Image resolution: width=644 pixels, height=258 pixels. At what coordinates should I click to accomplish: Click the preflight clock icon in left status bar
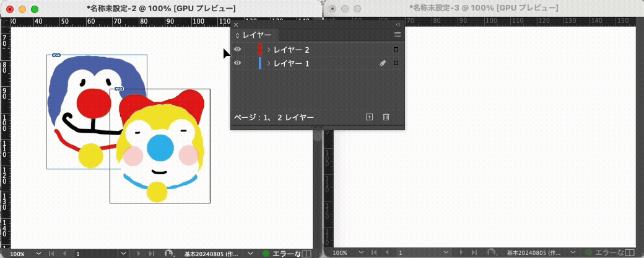click(x=169, y=254)
